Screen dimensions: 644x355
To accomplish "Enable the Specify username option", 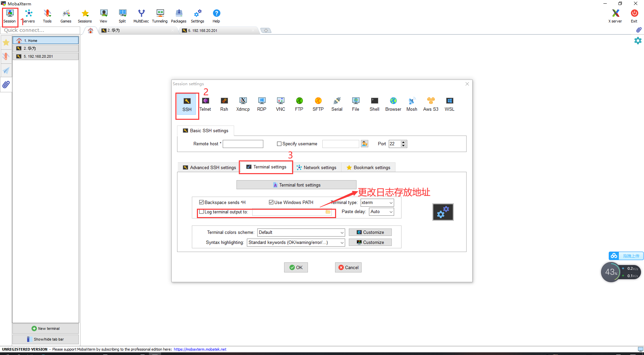I will [x=279, y=144].
